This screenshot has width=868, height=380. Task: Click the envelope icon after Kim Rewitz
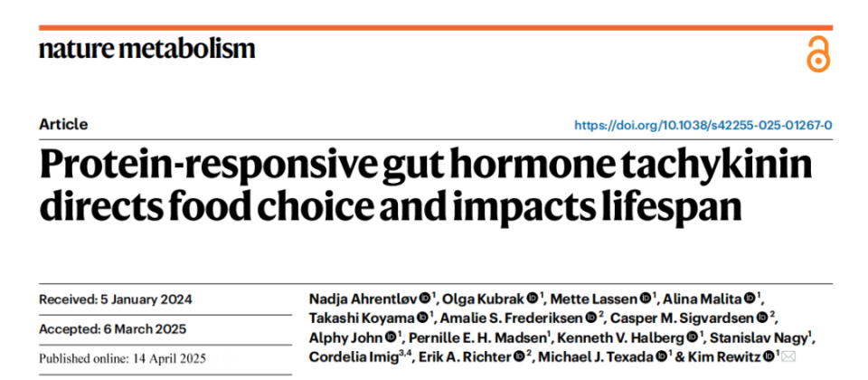pos(787,357)
